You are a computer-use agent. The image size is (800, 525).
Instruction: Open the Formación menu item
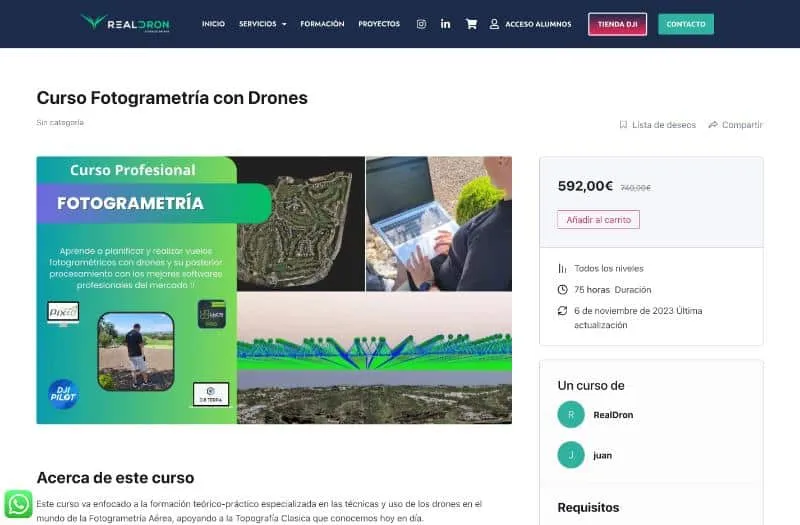tap(322, 24)
